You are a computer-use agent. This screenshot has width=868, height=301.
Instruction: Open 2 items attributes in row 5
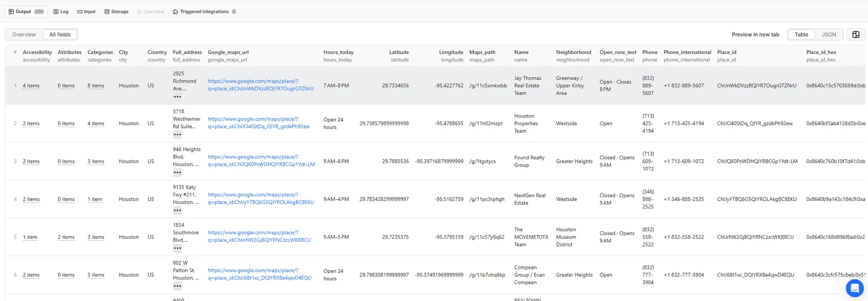point(66,237)
